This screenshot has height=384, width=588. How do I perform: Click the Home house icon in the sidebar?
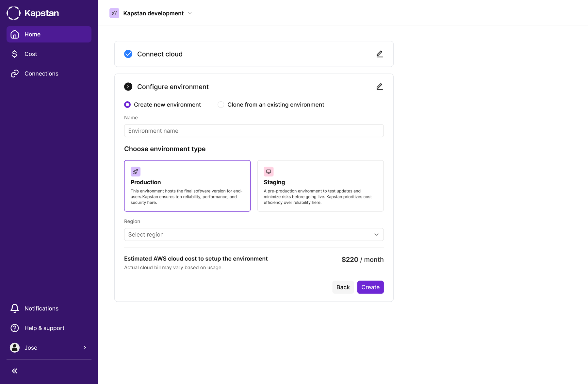tap(15, 34)
